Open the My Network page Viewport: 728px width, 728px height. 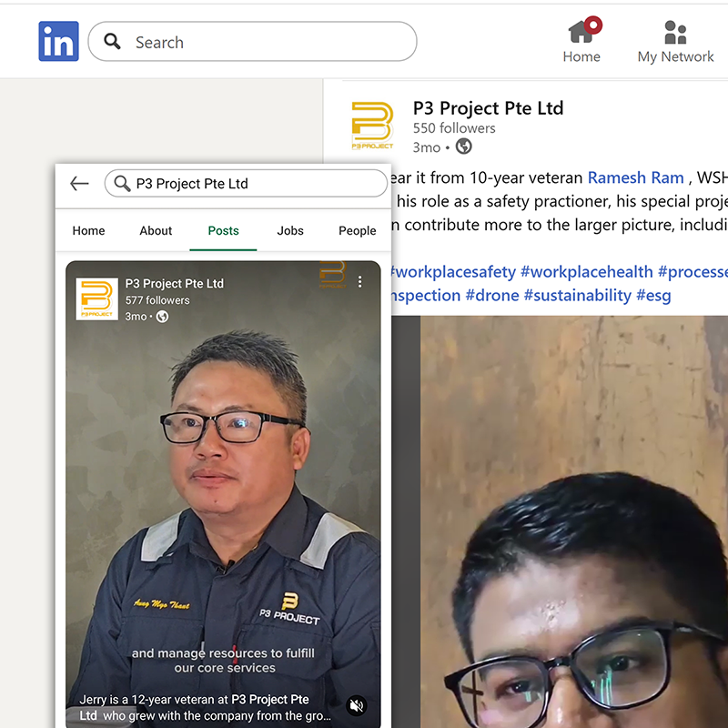(675, 41)
